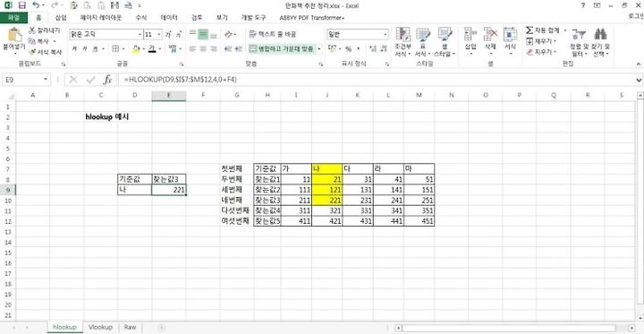Click the Insert Function fx icon
This screenshot has width=644, height=334.
pyautogui.click(x=107, y=80)
